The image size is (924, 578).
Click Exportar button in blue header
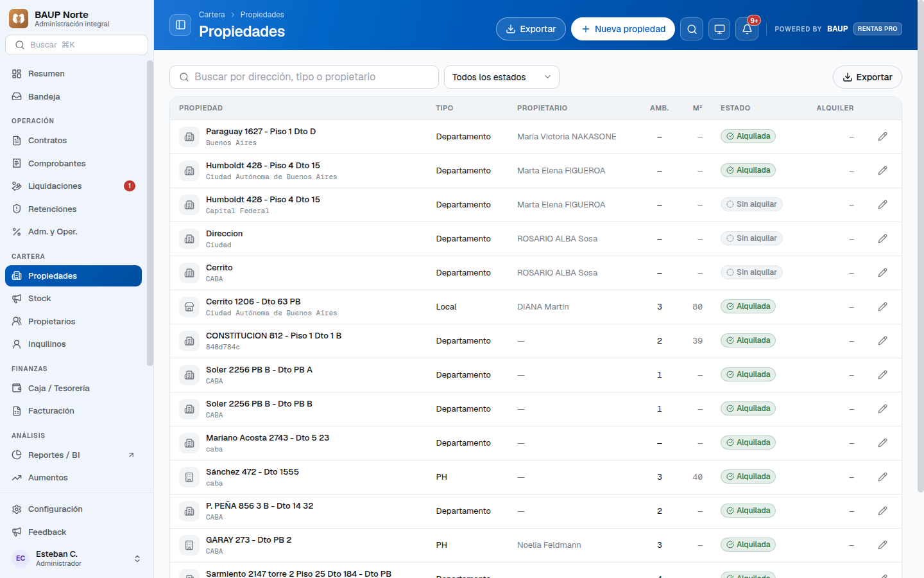[531, 29]
